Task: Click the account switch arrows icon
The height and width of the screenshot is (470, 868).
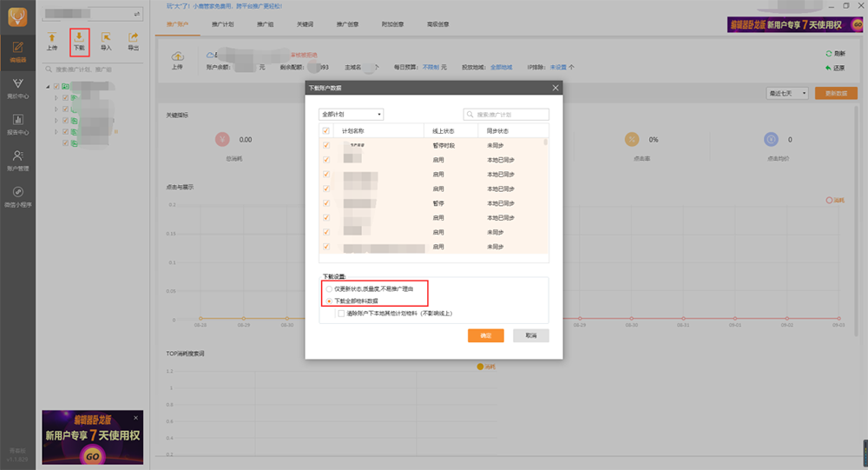Action: [x=137, y=13]
